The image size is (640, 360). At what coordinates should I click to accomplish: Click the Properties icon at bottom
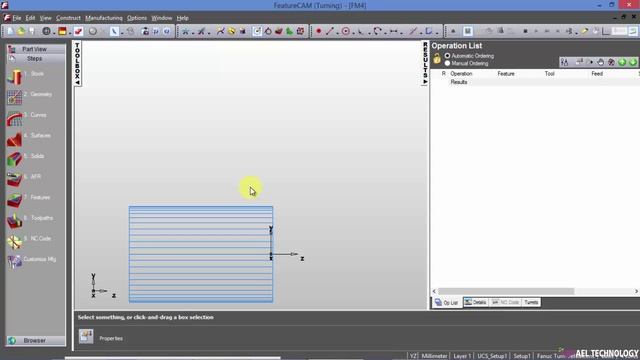86,336
